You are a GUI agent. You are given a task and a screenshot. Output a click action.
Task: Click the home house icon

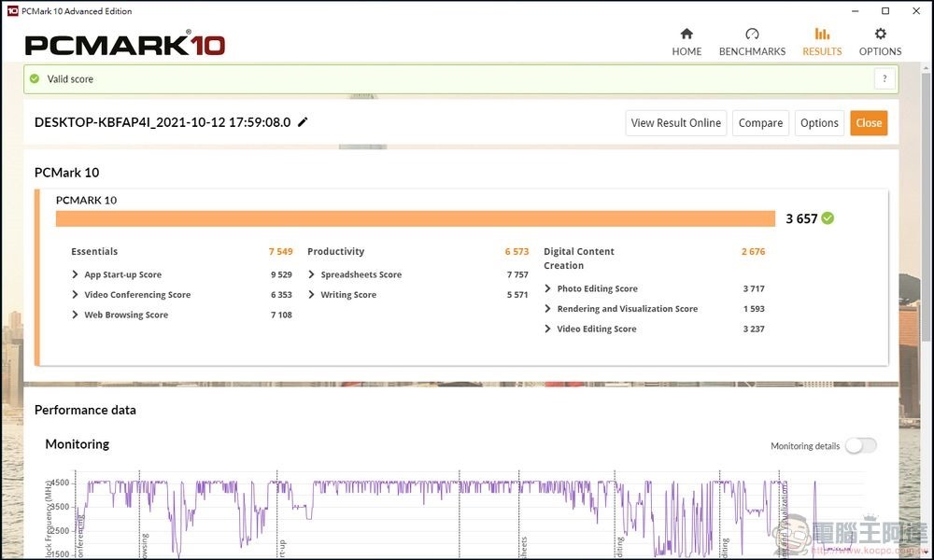686,34
